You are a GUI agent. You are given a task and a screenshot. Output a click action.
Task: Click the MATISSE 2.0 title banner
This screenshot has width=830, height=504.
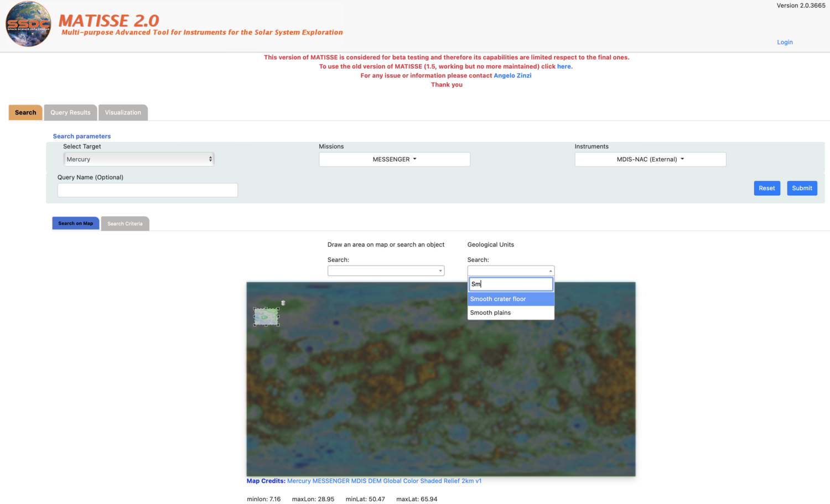[x=200, y=25]
